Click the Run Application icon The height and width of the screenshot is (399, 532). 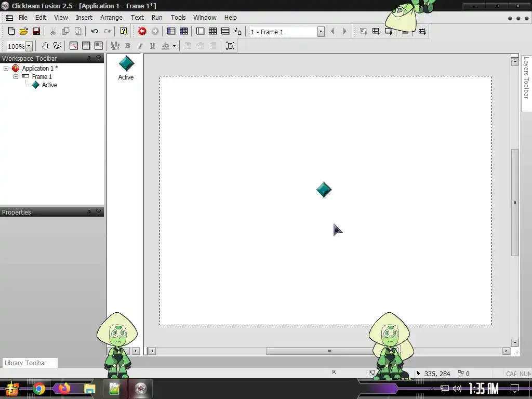tap(376, 31)
